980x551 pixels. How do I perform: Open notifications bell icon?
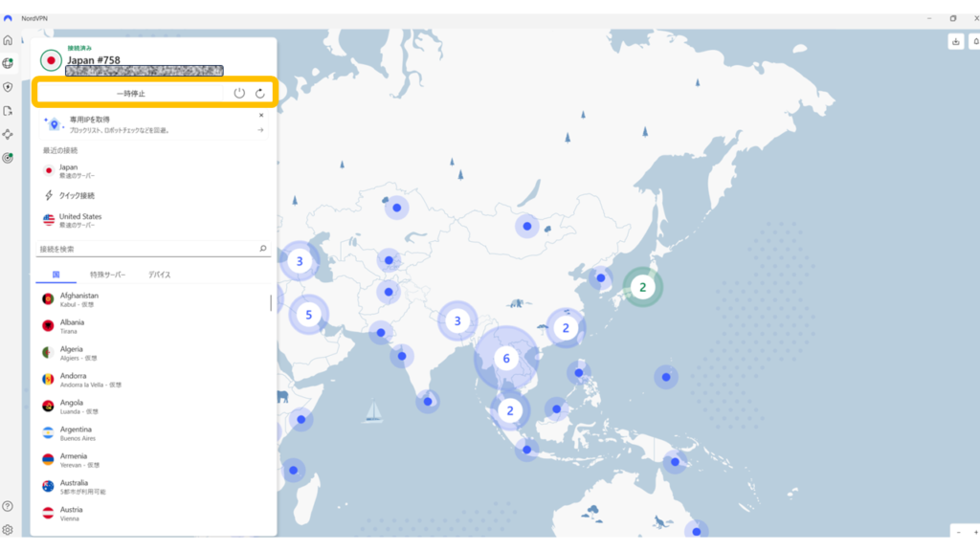tap(975, 42)
